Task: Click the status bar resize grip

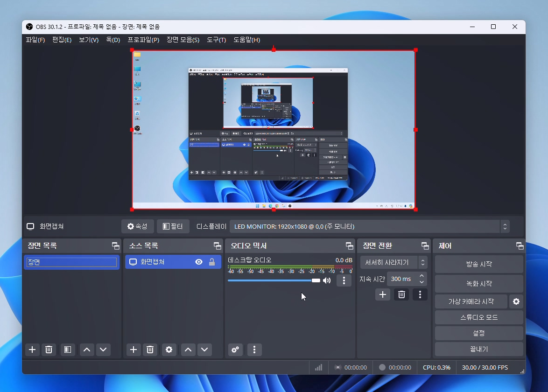Action: pyautogui.click(x=522, y=372)
